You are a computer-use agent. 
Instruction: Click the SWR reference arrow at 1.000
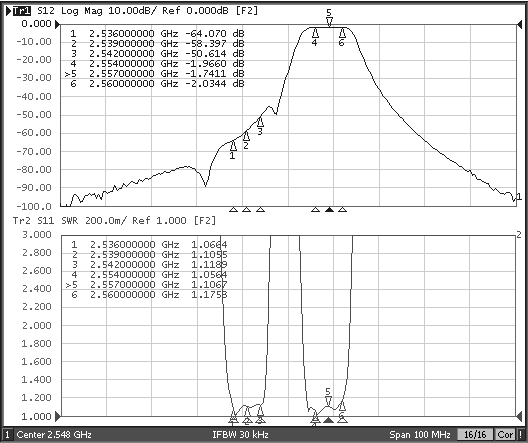(x=58, y=416)
